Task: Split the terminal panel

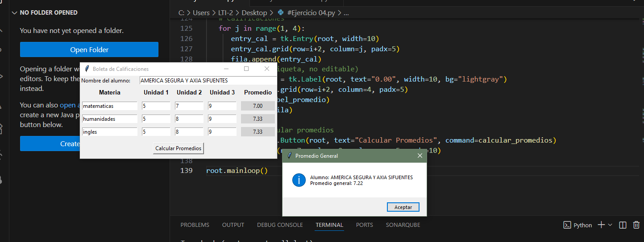Action: point(623,225)
